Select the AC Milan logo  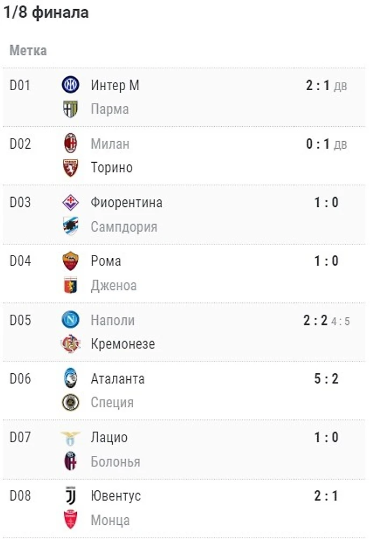point(70,143)
